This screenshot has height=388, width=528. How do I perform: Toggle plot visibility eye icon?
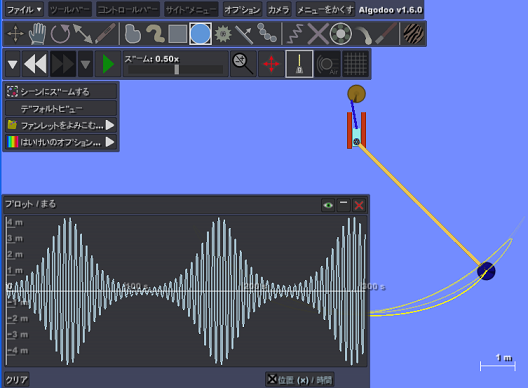328,205
